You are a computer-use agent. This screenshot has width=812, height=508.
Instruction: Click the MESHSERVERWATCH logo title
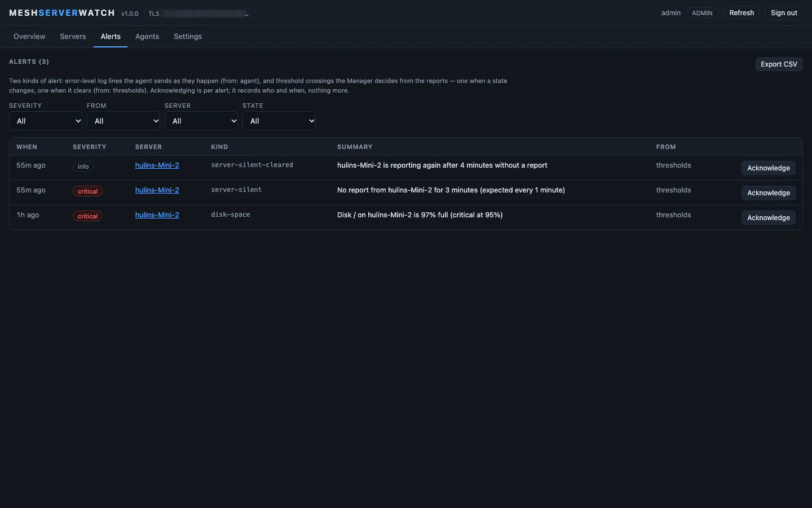pyautogui.click(x=62, y=13)
